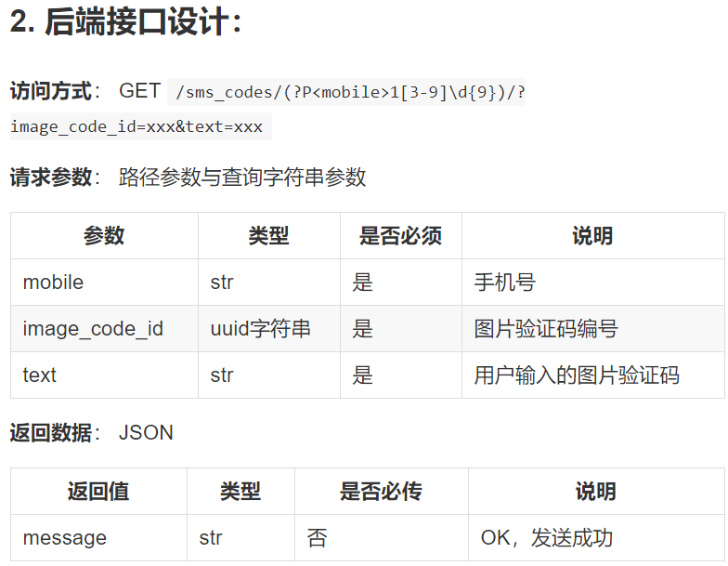Click the GET method text

point(139,91)
